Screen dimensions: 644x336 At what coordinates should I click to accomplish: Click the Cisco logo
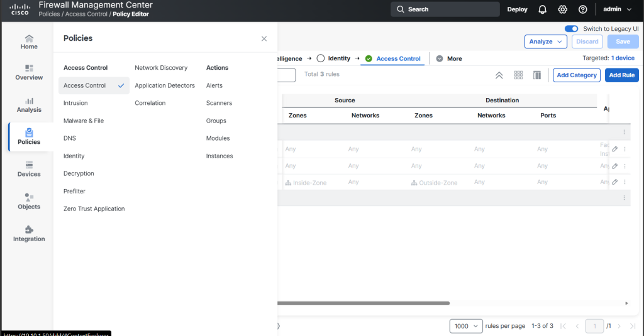[x=19, y=9]
